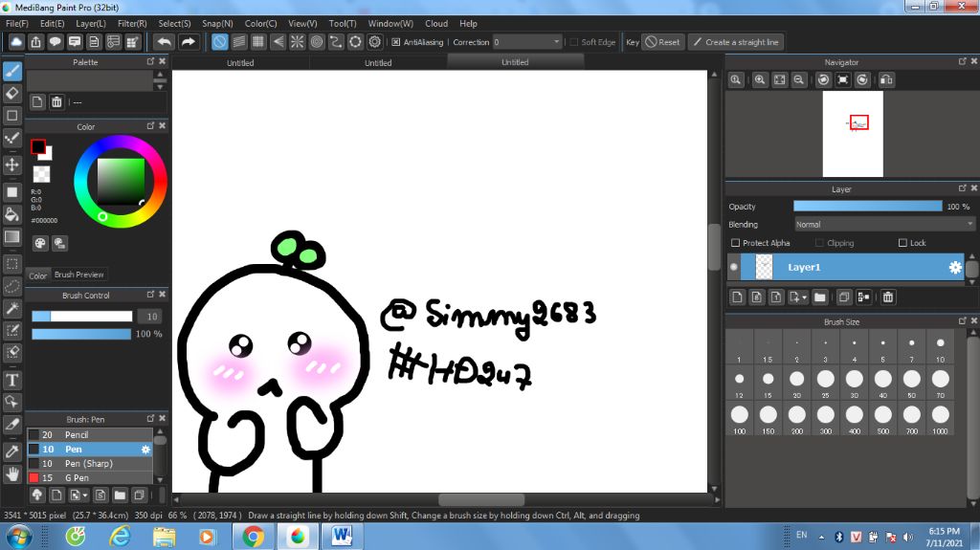The image size is (980, 550).
Task: Select the Hand tool
Action: 11,473
